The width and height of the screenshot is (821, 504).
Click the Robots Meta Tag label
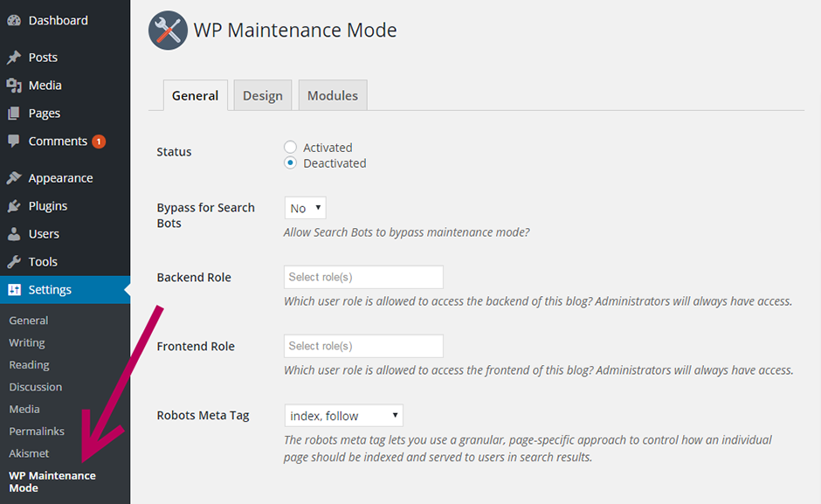[203, 415]
